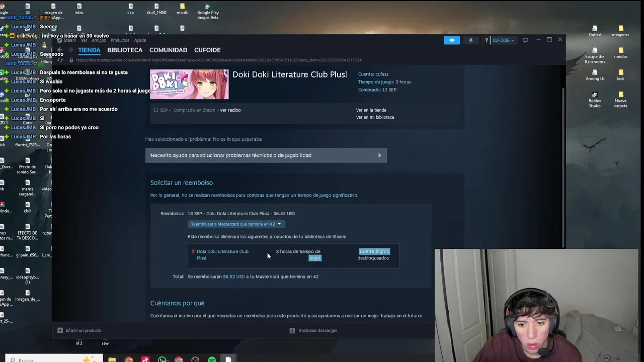Viewport: 644px width, 362px height.
Task: Click 'Ver en mi biblioteca' link
Action: pyautogui.click(x=375, y=117)
